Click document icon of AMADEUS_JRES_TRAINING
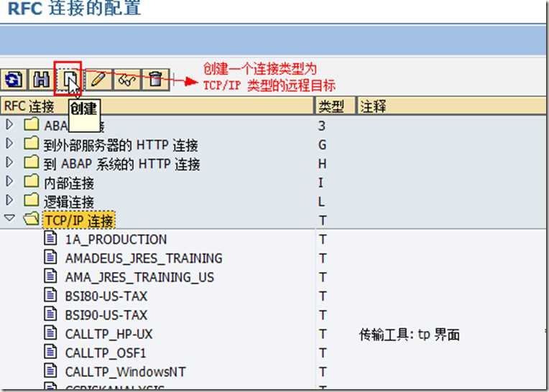This screenshot has height=392, width=549. tap(50, 257)
